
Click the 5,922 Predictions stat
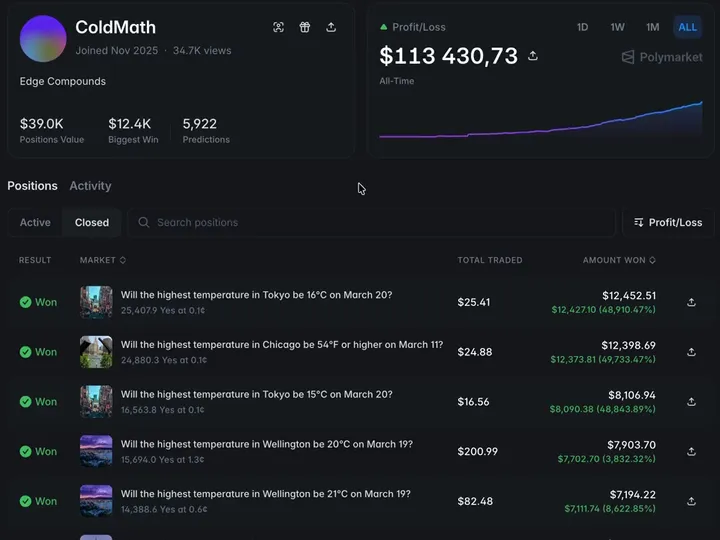pos(206,130)
